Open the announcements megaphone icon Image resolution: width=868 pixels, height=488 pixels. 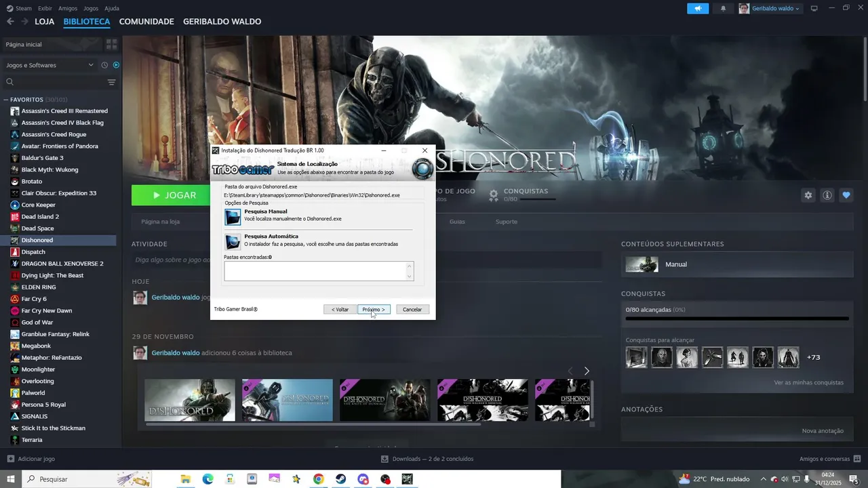[x=698, y=8]
